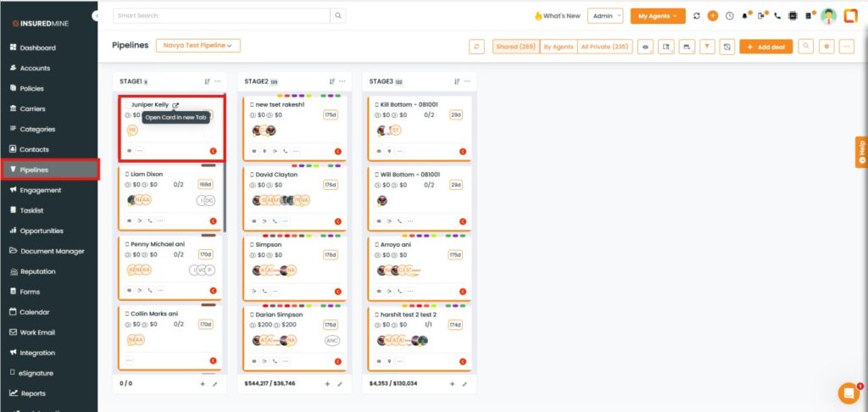Select checkbox on Liam Dixon card
868x412 pixels.
pyautogui.click(x=127, y=174)
